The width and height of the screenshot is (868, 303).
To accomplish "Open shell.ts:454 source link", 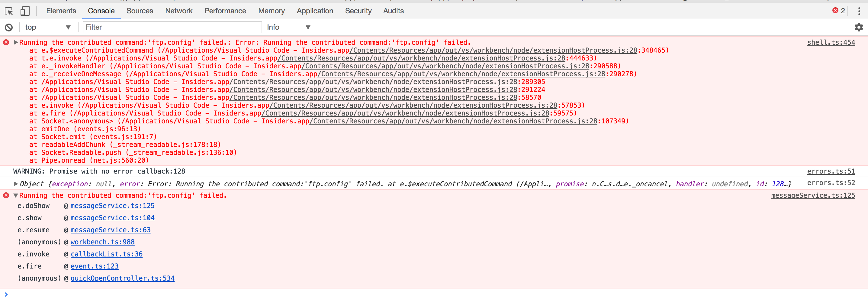I will (831, 43).
